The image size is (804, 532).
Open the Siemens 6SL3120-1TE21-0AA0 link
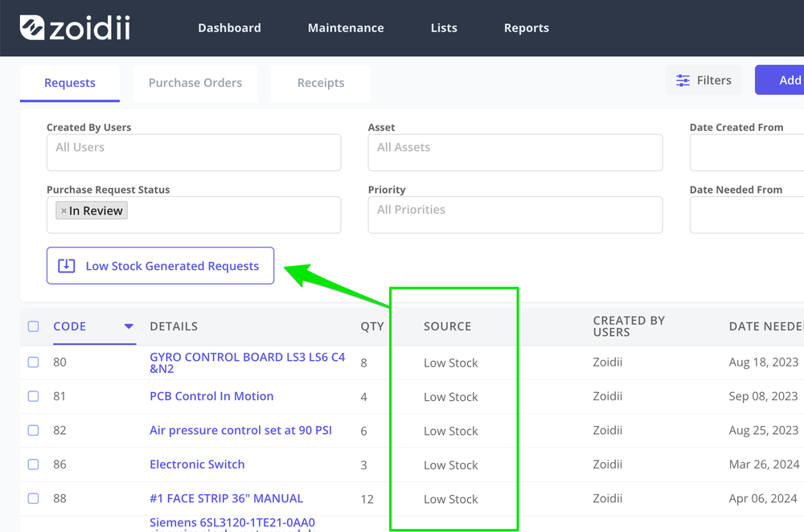[x=232, y=523]
